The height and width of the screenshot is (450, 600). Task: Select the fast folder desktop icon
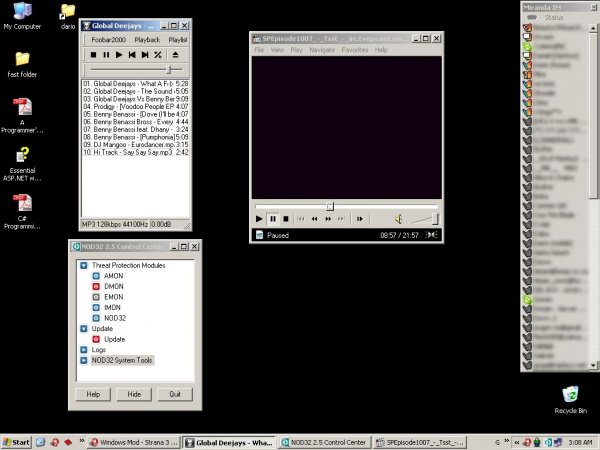click(22, 64)
